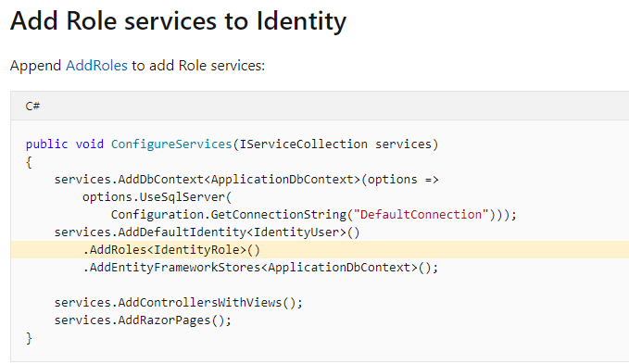Viewport: 629px width, 364px height.
Task: Click the 'Add Role services to Identity' heading
Action: pyautogui.click(x=178, y=21)
